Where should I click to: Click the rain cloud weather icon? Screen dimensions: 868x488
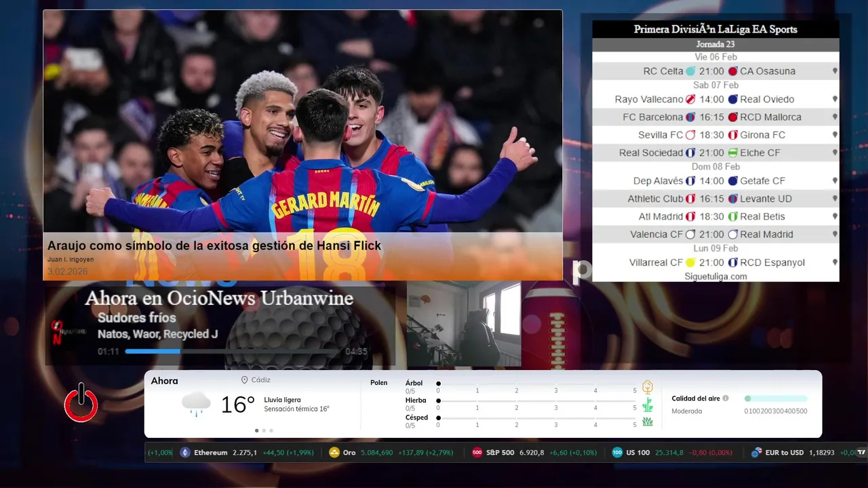tap(196, 404)
